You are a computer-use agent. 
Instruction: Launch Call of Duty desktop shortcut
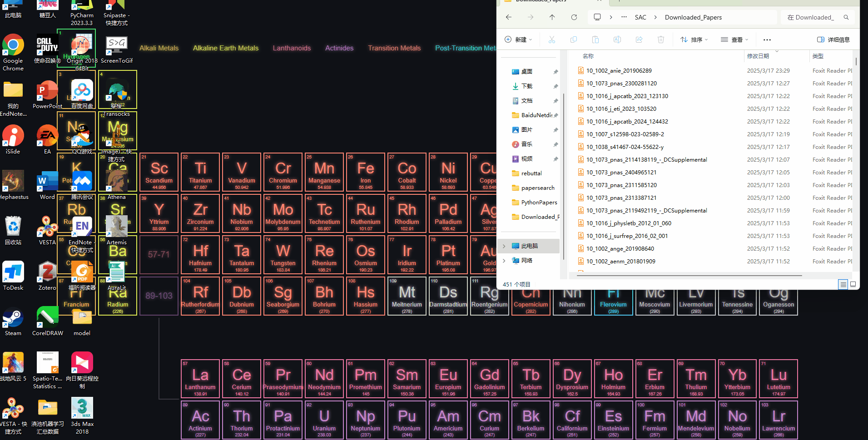(48, 49)
